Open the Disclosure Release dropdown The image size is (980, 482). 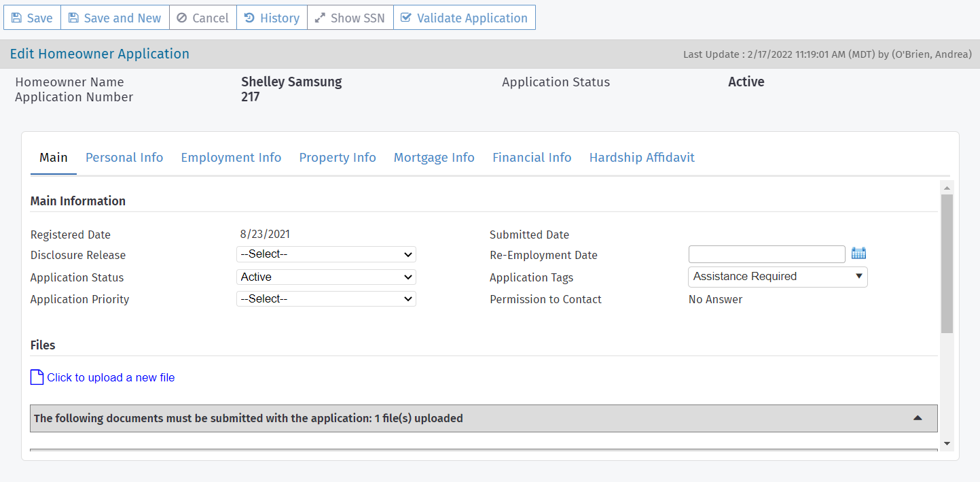tap(326, 254)
